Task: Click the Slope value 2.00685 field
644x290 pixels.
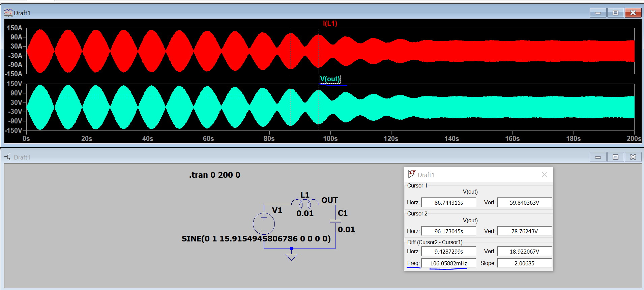Action: 524,263
